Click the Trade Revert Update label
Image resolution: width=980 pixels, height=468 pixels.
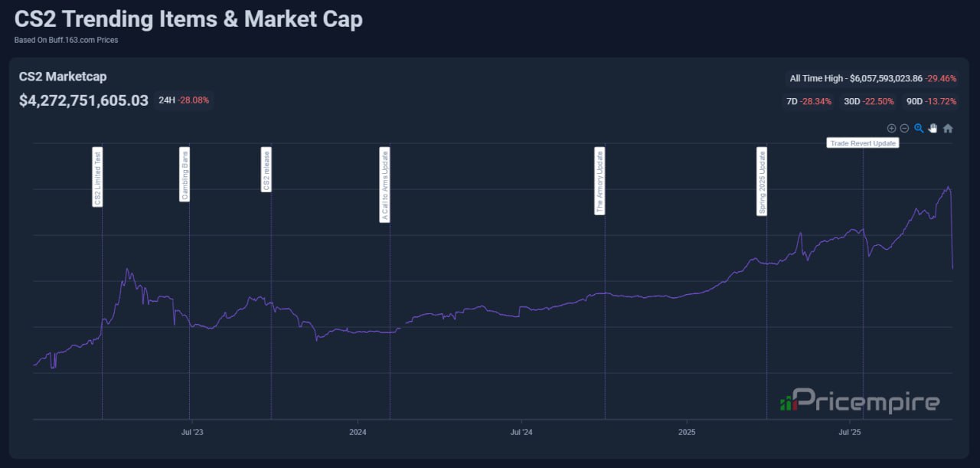863,143
